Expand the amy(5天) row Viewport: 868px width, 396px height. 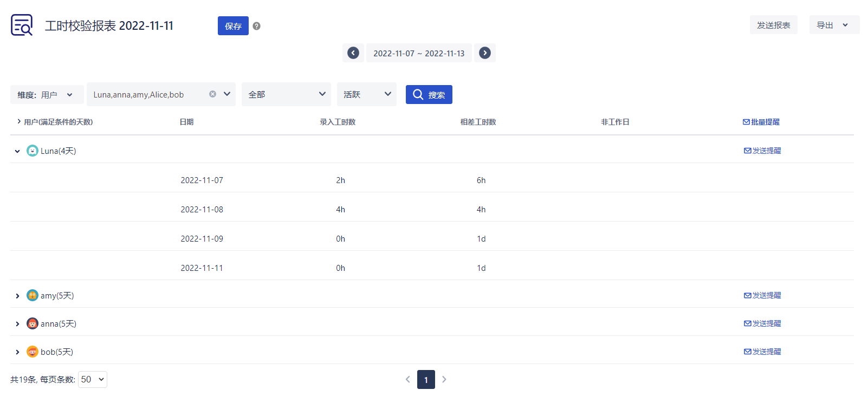point(17,296)
